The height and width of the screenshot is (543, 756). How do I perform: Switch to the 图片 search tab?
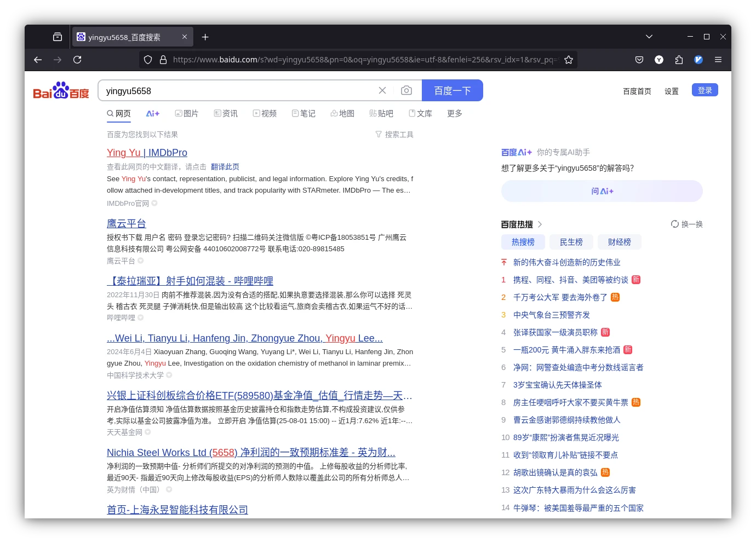186,113
